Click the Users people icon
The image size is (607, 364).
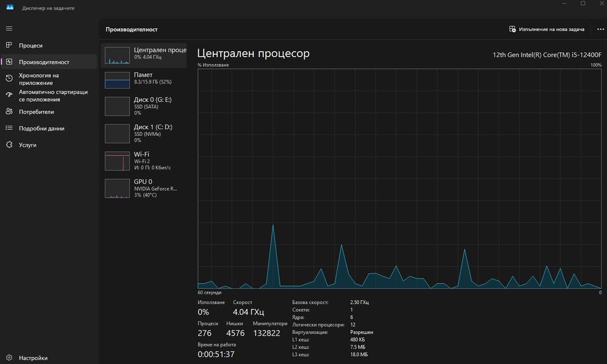(9, 112)
